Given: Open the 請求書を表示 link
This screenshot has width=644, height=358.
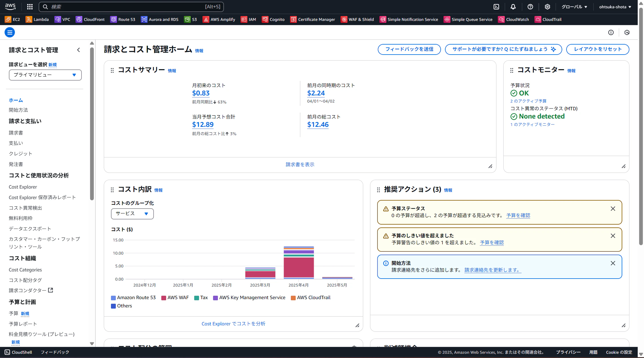Looking at the screenshot, I should pos(300,165).
